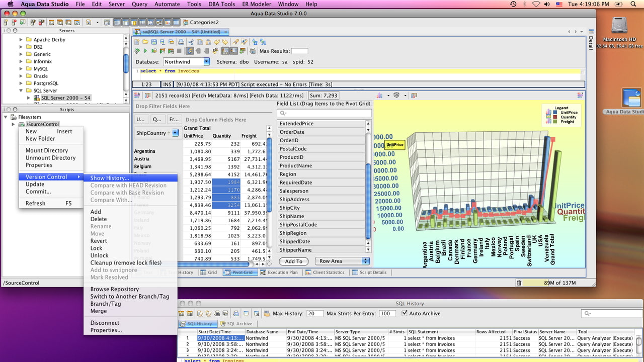Image resolution: width=644 pixels, height=362 pixels.
Task: Click the Save script floppy disk icon
Action: 154,42
